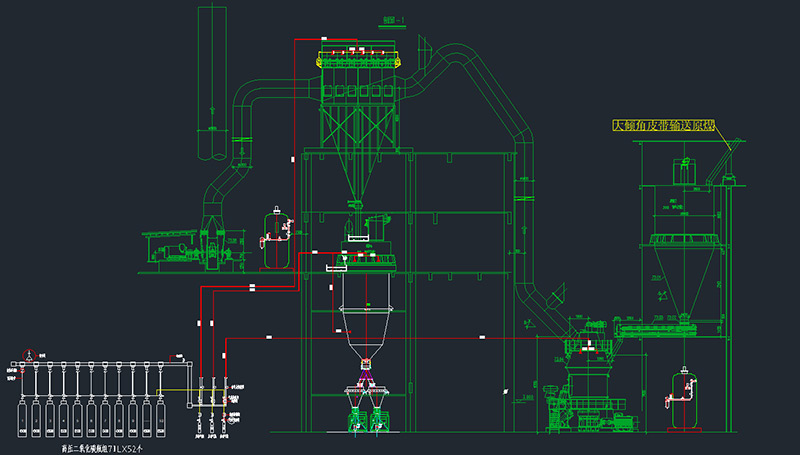Click the red circled gauge above cylinder manifold

coord(29,355)
